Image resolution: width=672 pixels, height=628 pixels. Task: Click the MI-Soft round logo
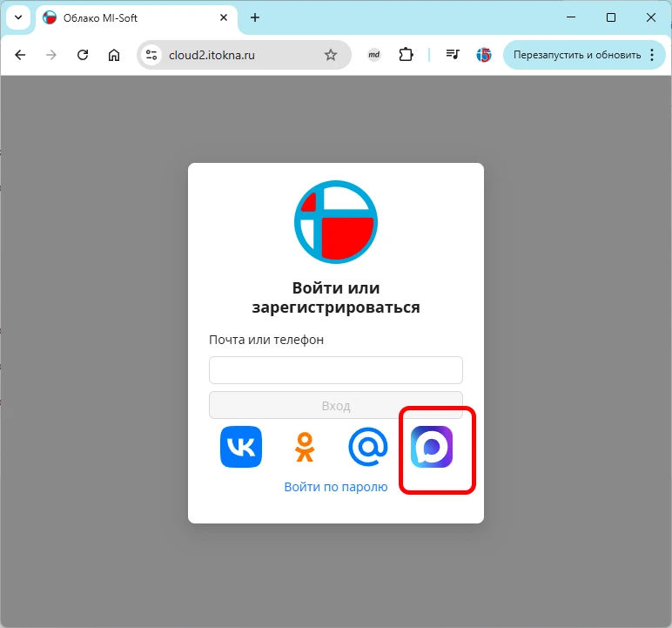[x=336, y=222]
